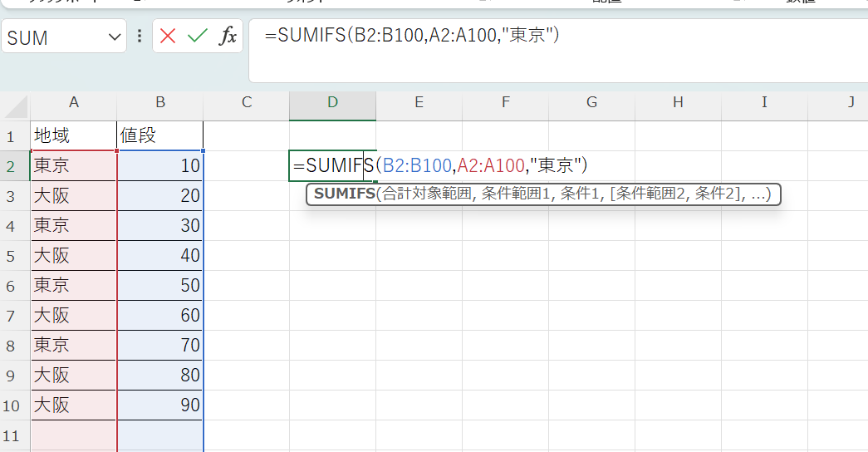The width and height of the screenshot is (868, 452).
Task: Click the Name Box showing SUM
Action: tap(50, 37)
